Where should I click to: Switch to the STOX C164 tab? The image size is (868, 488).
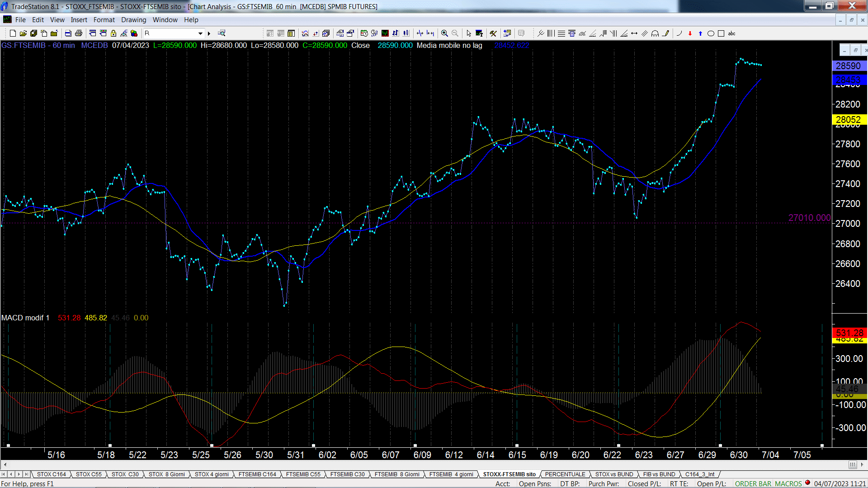point(51,474)
